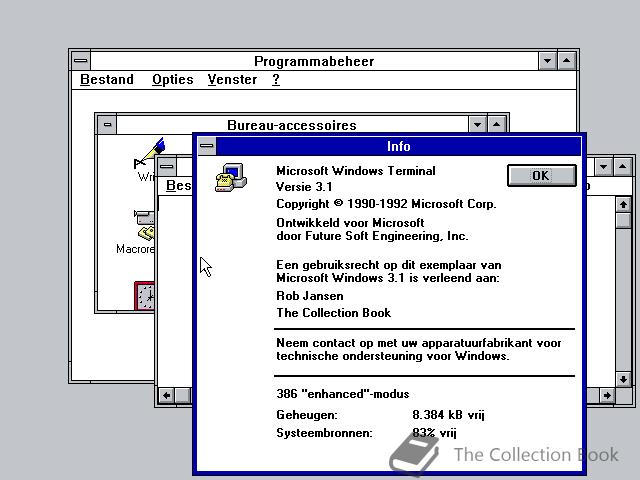This screenshot has width=640, height=480.
Task: Open the red-framed icon in Bureau-accessoires
Action: point(144,296)
